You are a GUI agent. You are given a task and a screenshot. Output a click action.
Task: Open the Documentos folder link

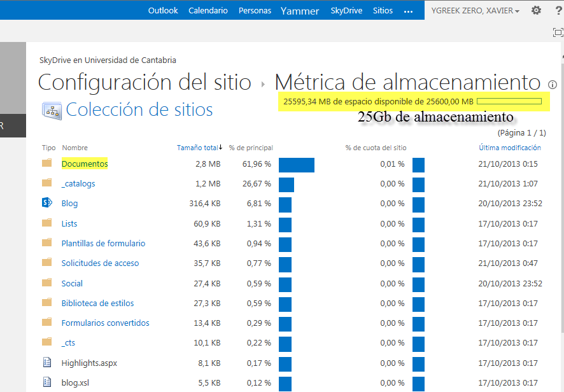[x=85, y=164]
